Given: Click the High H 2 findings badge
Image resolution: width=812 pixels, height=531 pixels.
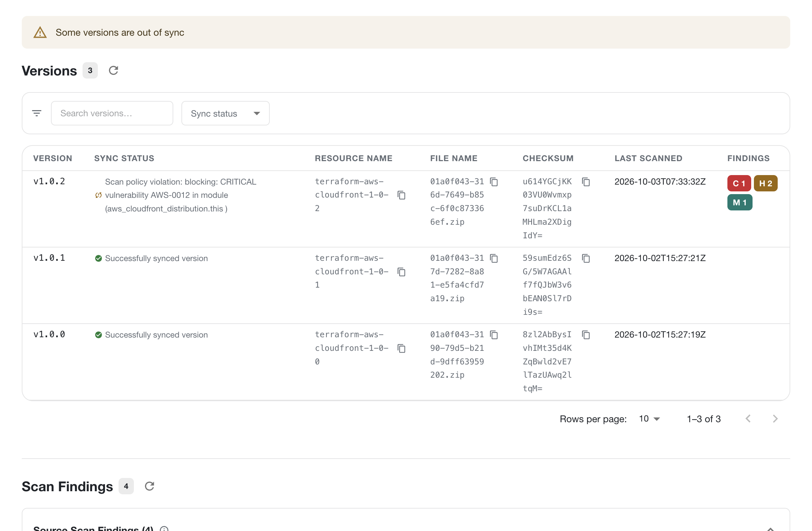Looking at the screenshot, I should 765,183.
